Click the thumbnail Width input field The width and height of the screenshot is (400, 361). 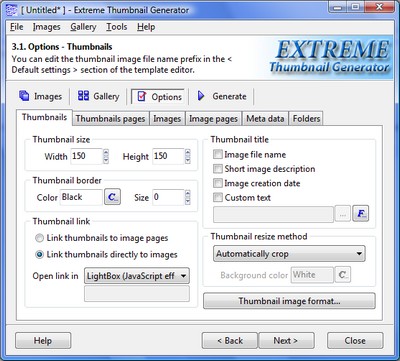(87, 156)
